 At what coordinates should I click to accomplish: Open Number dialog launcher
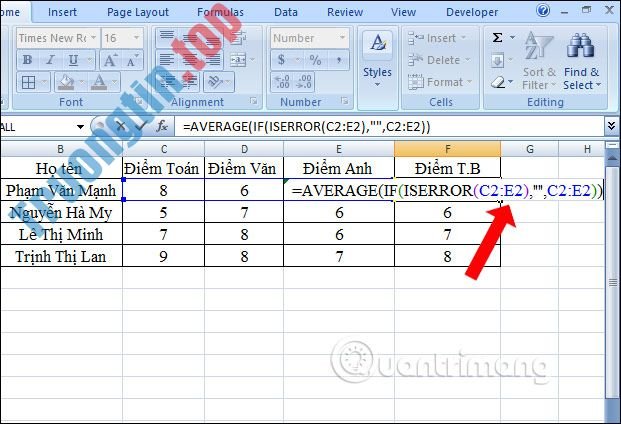click(344, 101)
